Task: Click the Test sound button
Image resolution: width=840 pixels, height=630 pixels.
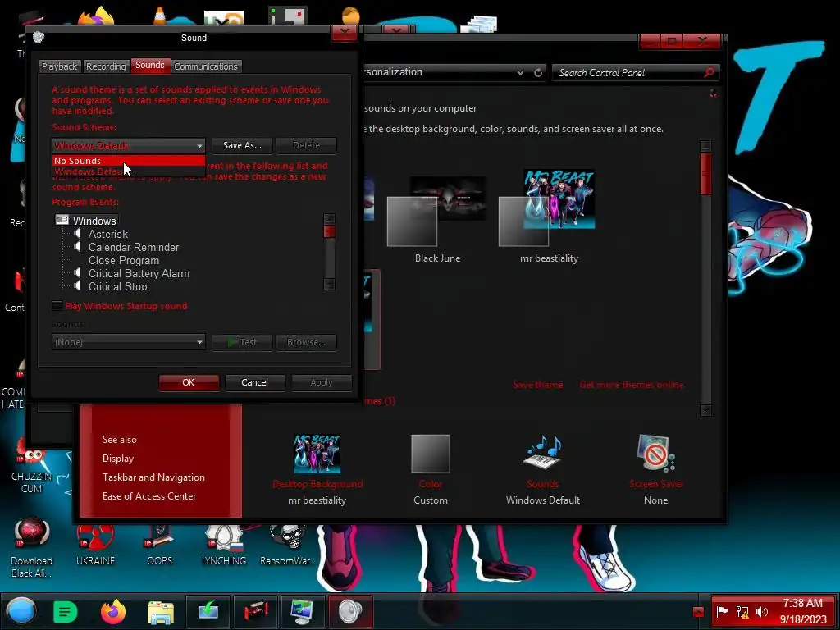Action: pos(242,342)
